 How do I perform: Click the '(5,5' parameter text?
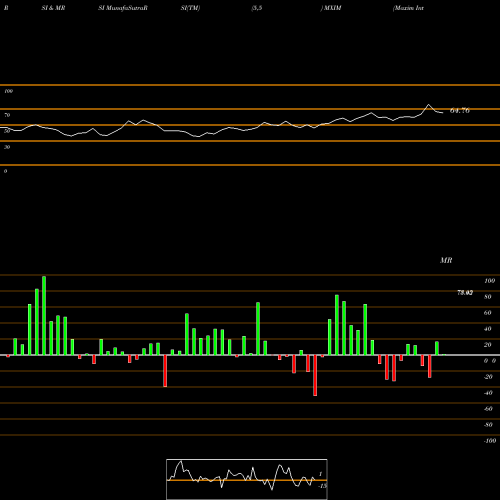[257, 8]
